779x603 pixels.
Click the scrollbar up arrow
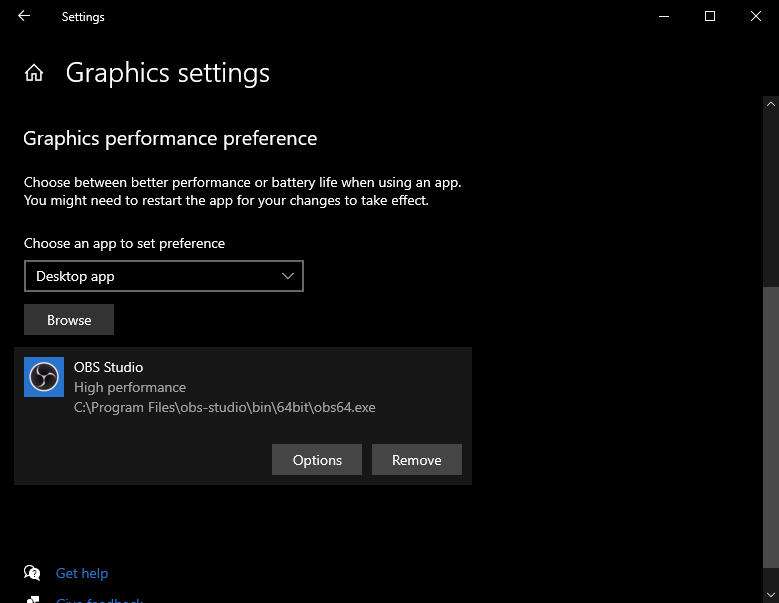pos(771,104)
